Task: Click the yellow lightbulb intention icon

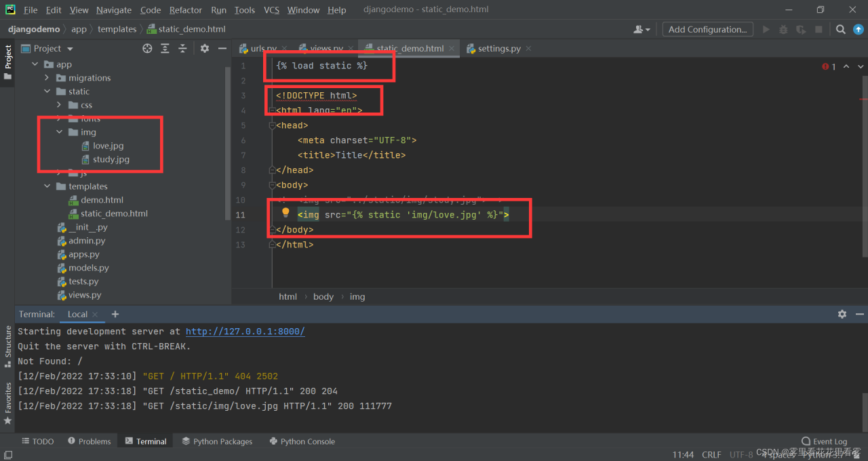Action: tap(285, 213)
